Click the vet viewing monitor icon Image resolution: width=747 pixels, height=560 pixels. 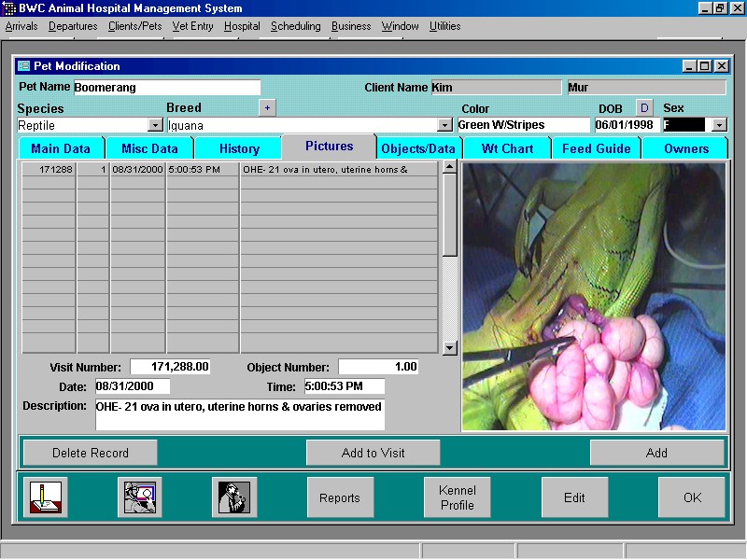click(139, 497)
